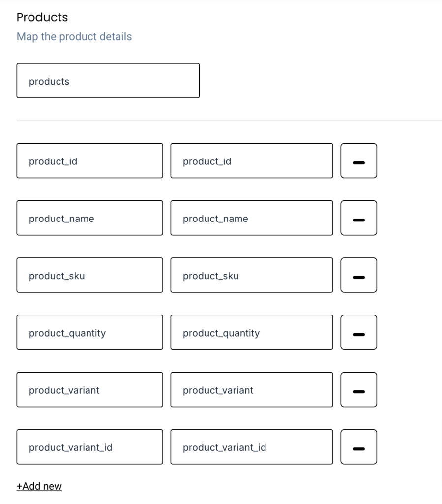Remove the product_name mapping row
Image resolution: width=442 pixels, height=504 pixels.
(x=358, y=218)
